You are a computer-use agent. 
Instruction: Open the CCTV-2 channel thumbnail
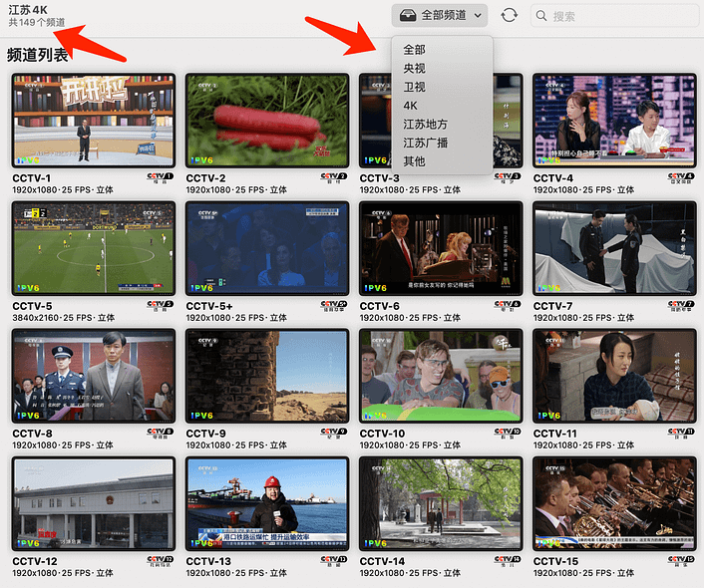tap(267, 121)
